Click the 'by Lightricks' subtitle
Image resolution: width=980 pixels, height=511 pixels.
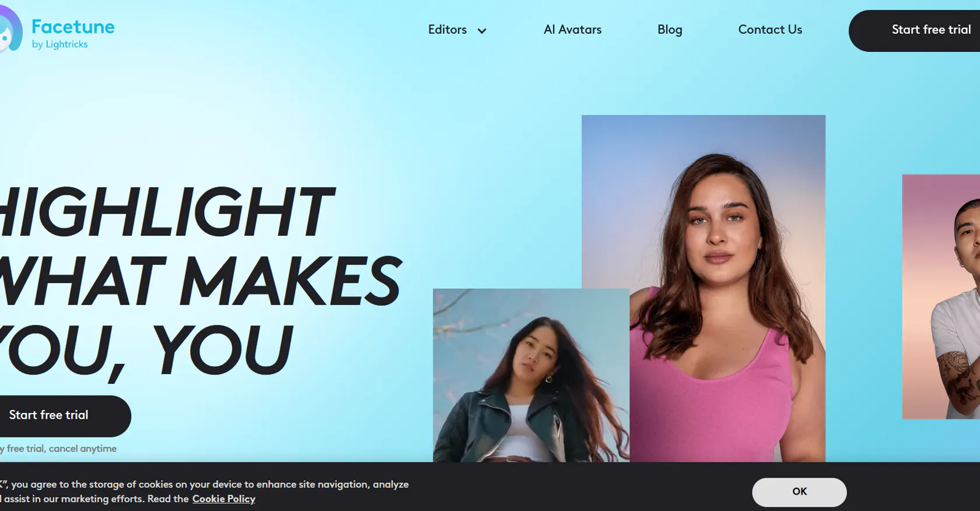(60, 44)
